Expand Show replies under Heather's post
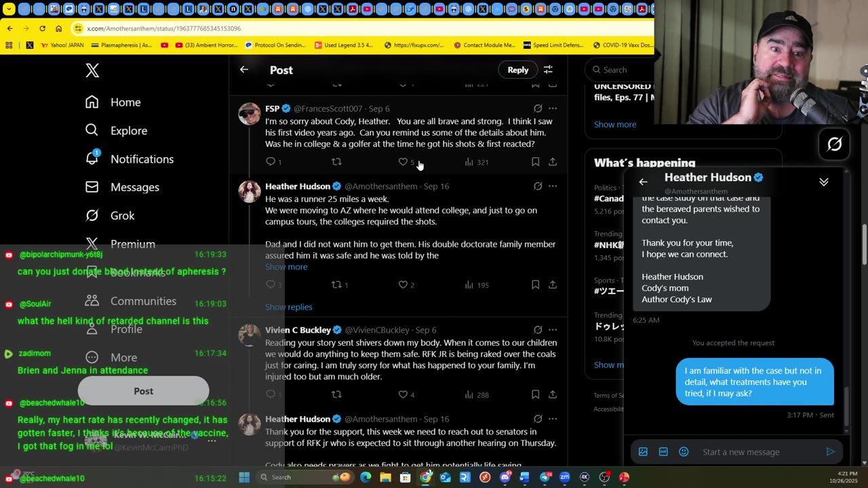The height and width of the screenshot is (488, 868). [289, 306]
